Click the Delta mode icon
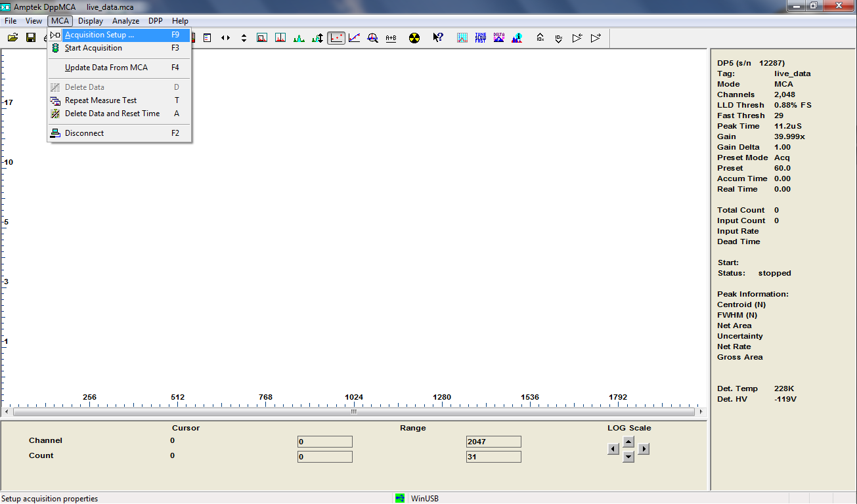 (499, 38)
